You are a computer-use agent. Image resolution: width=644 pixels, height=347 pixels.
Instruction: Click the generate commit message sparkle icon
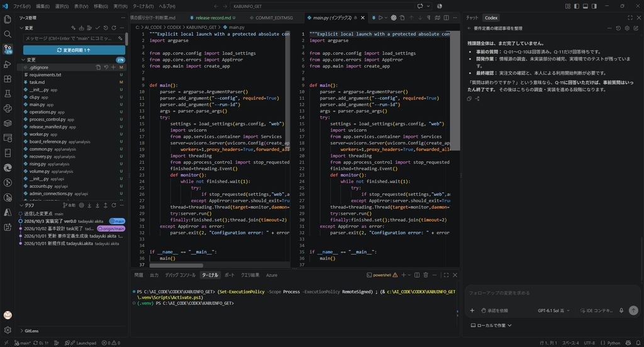pyautogui.click(x=120, y=38)
